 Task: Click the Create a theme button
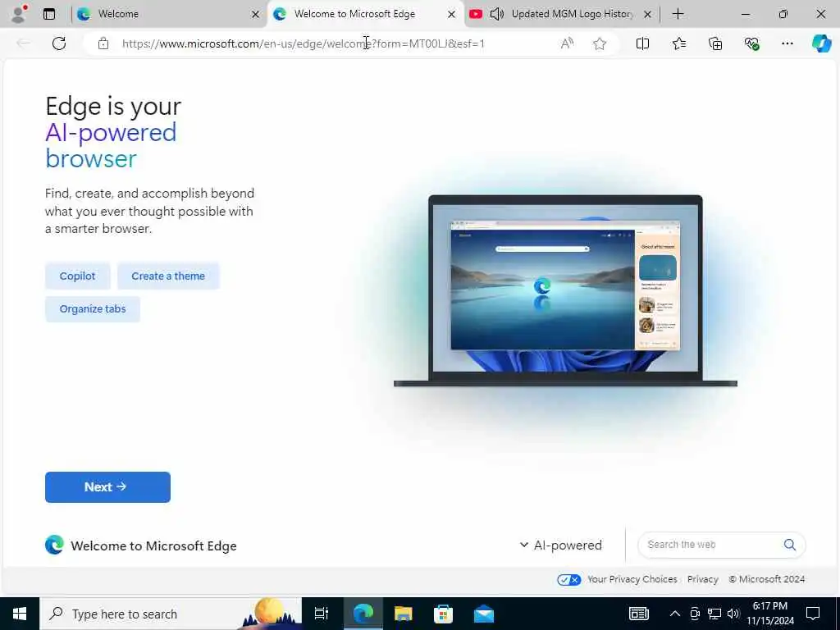click(168, 276)
